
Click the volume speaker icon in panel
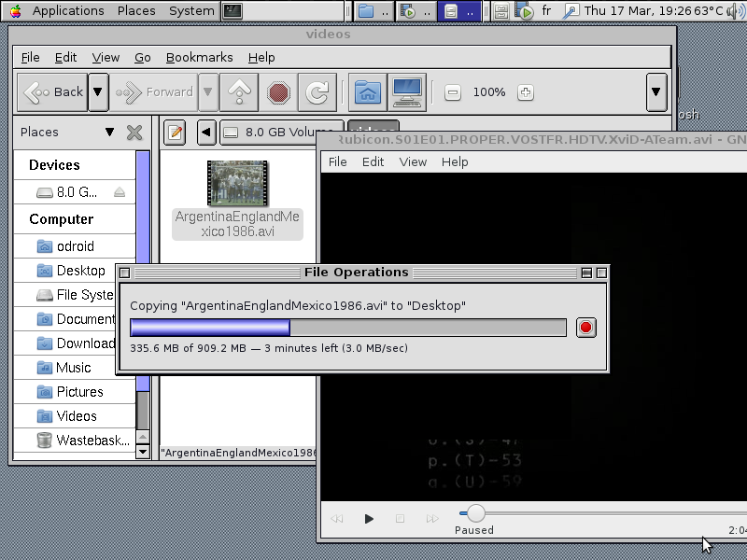pyautogui.click(x=736, y=11)
